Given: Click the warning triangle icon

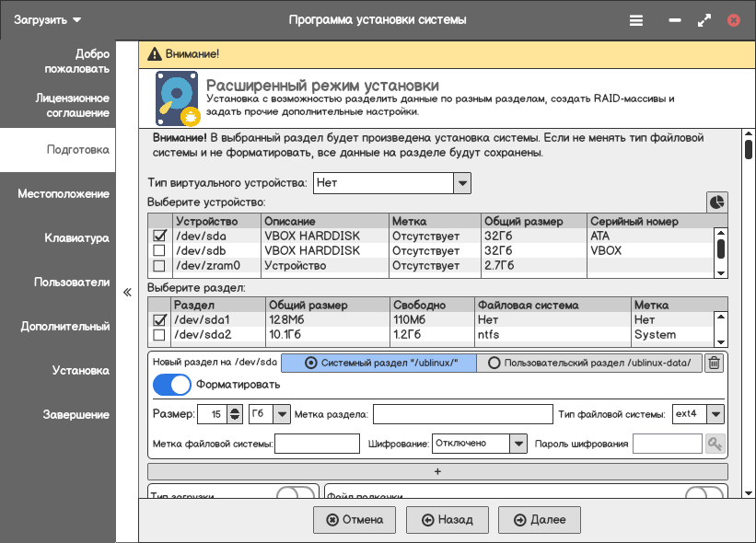Looking at the screenshot, I should (155, 54).
